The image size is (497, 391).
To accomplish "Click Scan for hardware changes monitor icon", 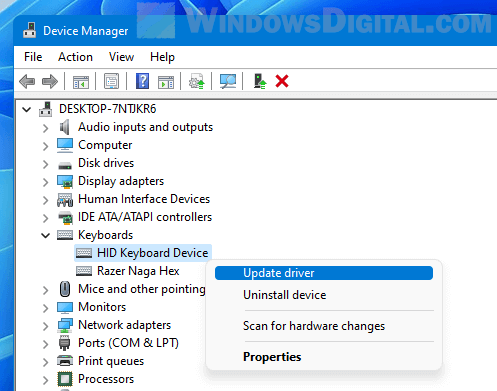I will click(228, 81).
